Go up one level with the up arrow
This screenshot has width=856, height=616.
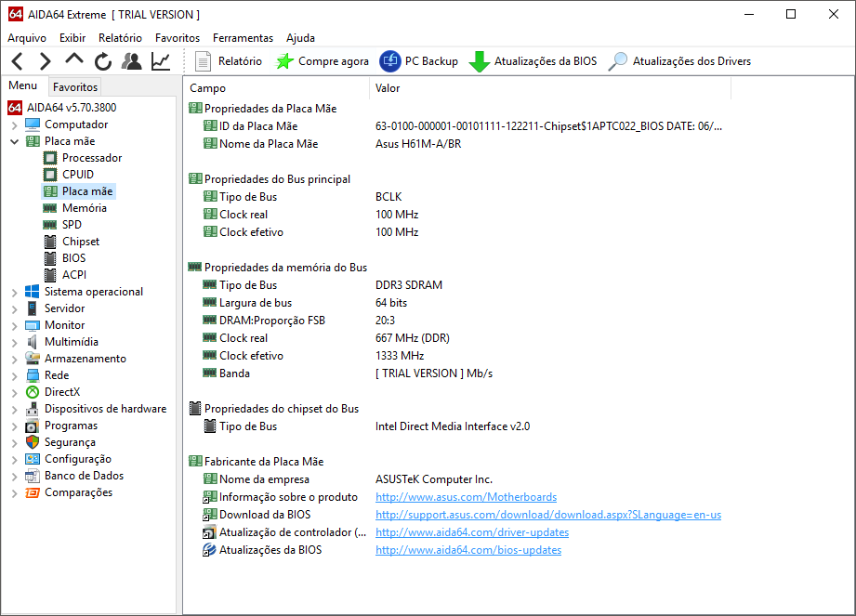pos(74,60)
